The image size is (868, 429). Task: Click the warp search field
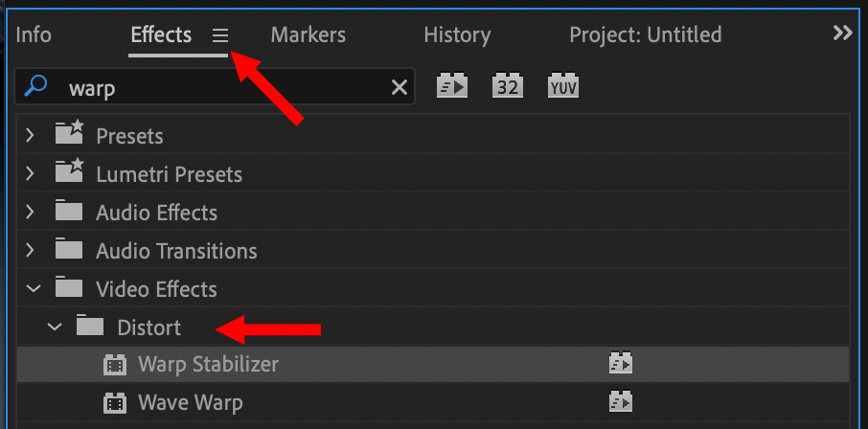click(220, 89)
